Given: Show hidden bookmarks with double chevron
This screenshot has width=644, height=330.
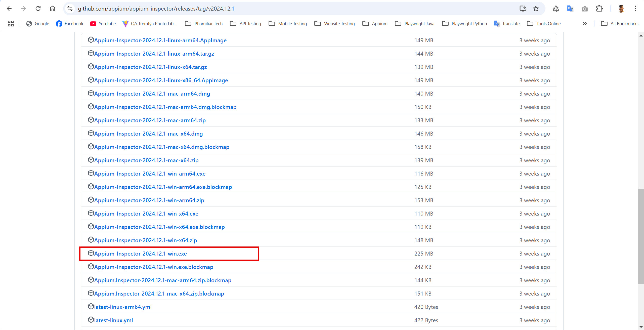Looking at the screenshot, I should [585, 23].
